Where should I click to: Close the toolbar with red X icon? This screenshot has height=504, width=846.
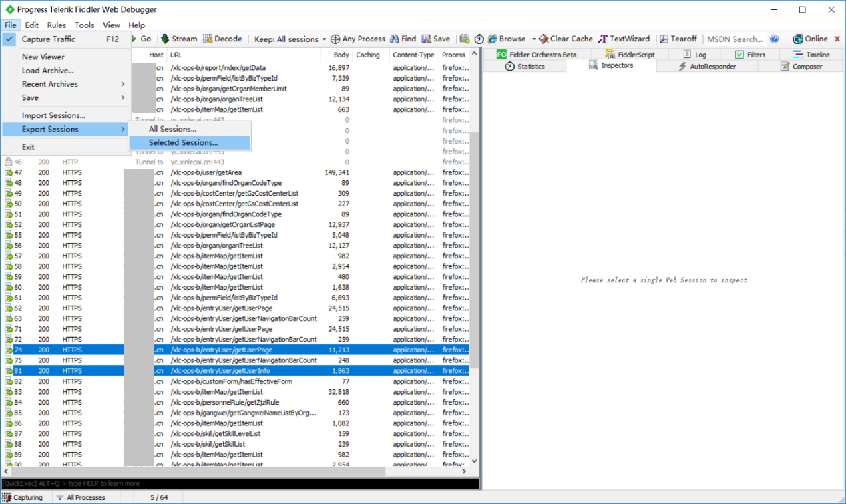837,39
